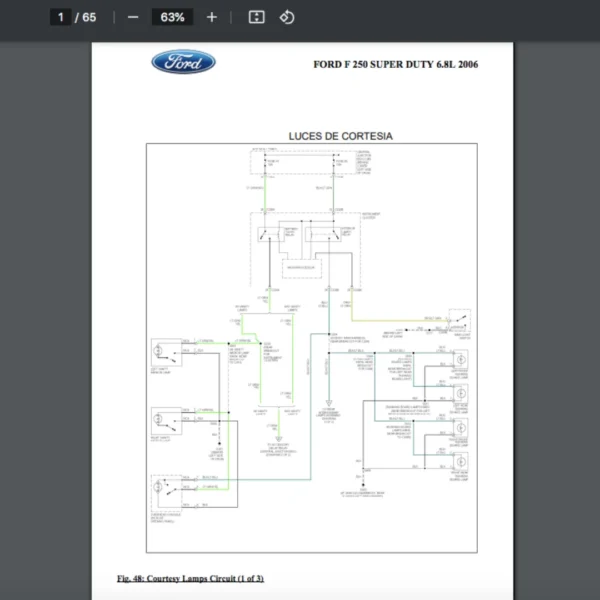Screen dimensions: 600x600
Task: Click the right mirror lamp symbol
Action: click(x=161, y=418)
